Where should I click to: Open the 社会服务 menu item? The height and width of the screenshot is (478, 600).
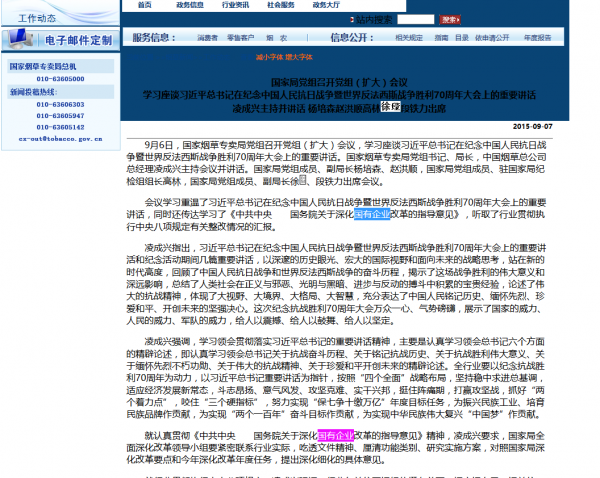click(x=280, y=5)
